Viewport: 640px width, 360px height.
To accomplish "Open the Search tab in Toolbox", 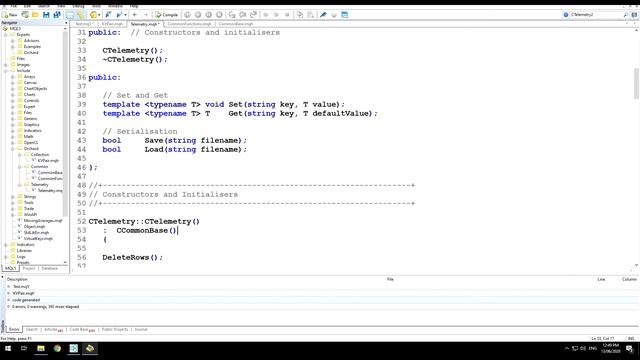I will (x=31, y=329).
